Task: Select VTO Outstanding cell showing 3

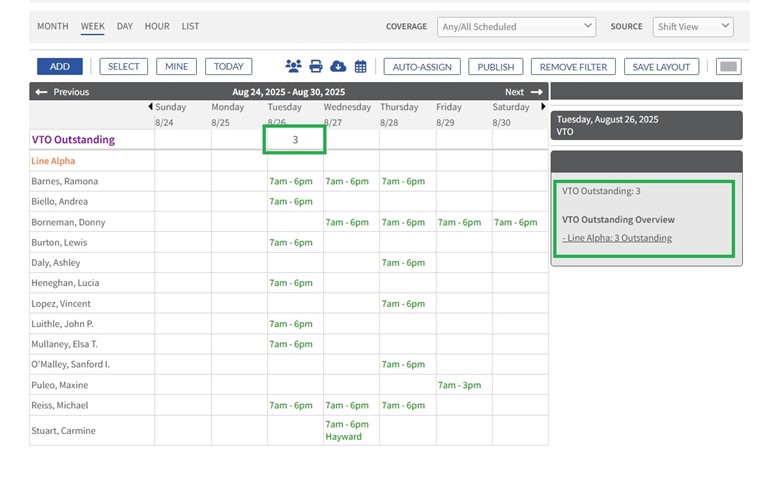Action: [x=295, y=140]
